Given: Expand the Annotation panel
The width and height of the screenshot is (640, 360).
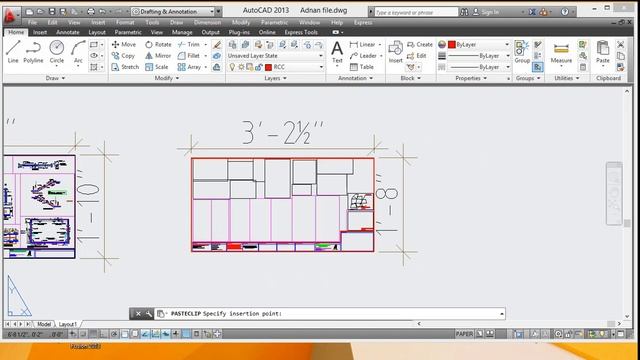Looking at the screenshot, I should [x=355, y=78].
